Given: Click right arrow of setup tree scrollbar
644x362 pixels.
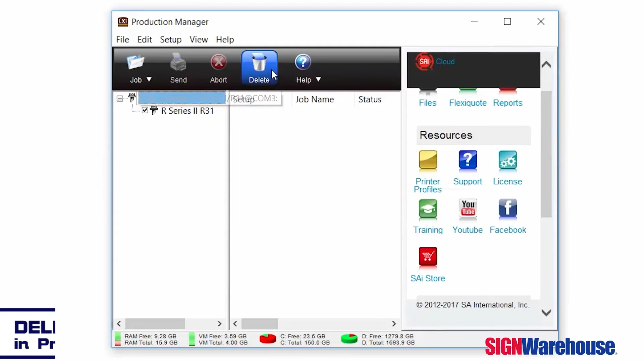Looking at the screenshot, I should click(x=219, y=324).
